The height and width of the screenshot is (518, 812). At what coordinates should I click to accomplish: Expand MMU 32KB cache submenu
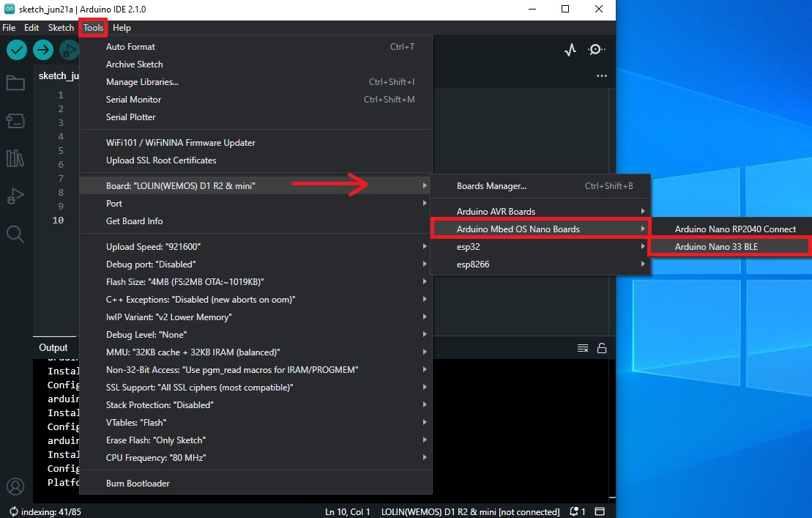(256, 352)
